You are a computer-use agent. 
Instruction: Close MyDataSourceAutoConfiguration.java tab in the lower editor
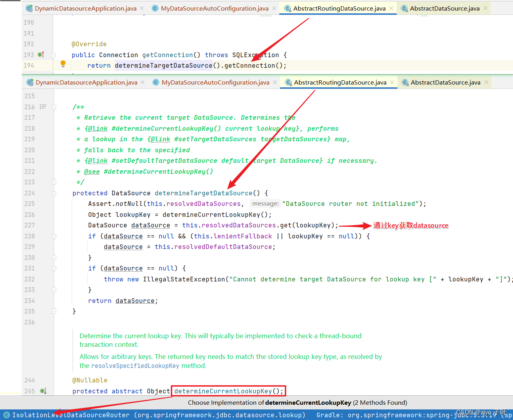[275, 82]
